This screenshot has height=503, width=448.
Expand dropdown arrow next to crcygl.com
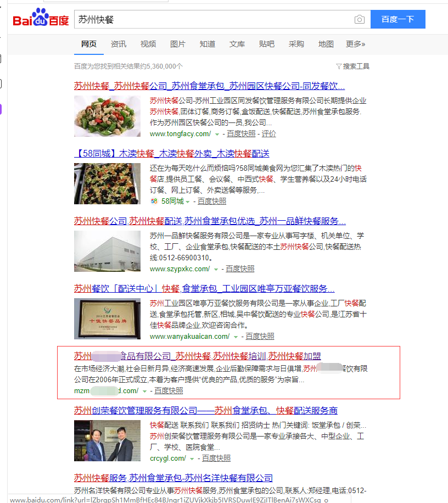pos(192,459)
